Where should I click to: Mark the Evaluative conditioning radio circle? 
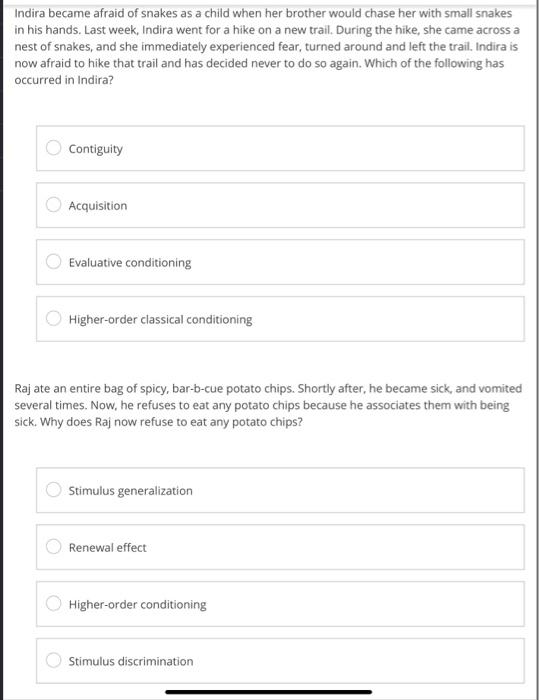click(54, 262)
